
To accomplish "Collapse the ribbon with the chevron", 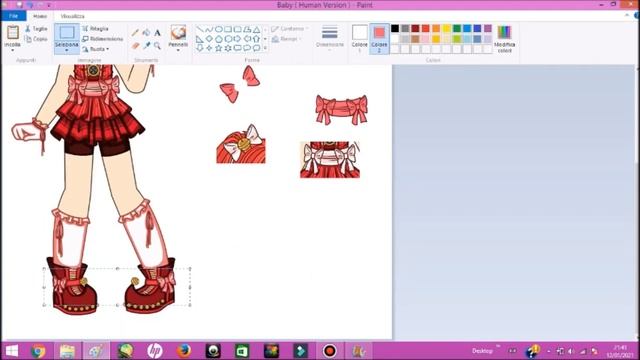I will pos(627,16).
